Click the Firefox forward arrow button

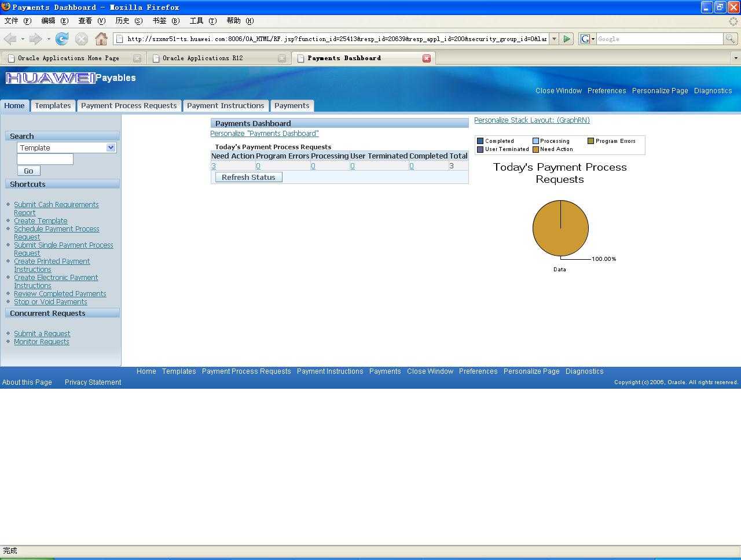pyautogui.click(x=35, y=39)
